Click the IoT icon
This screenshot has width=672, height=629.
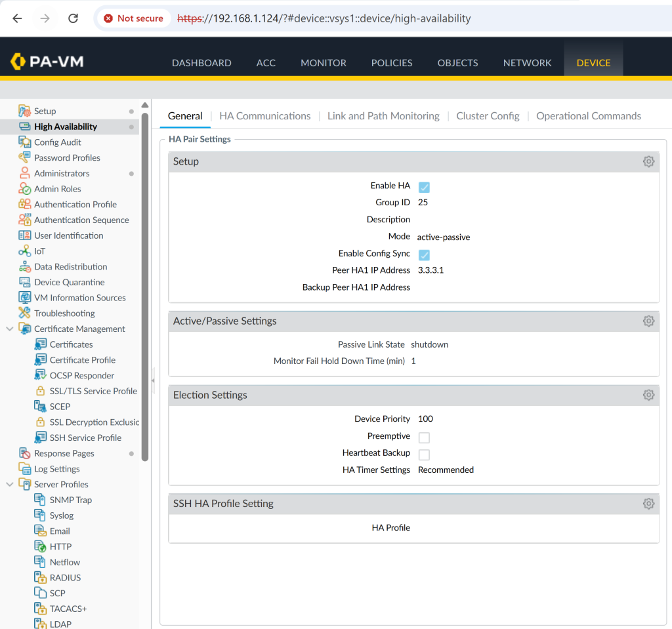24,251
